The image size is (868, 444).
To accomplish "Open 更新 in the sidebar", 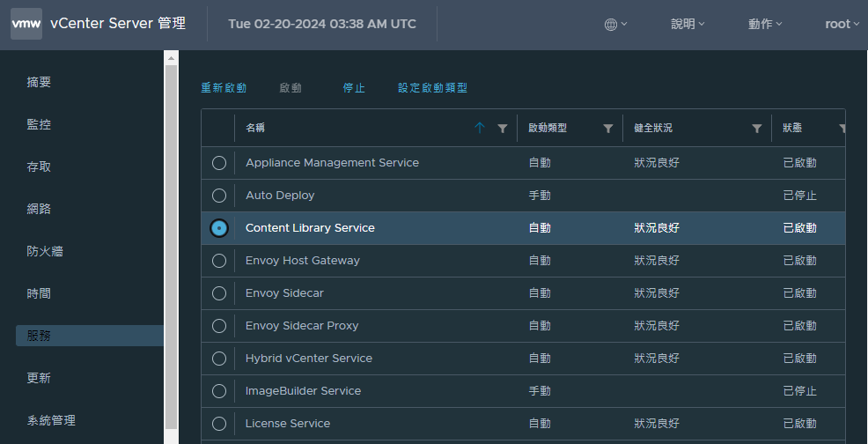I will click(39, 378).
